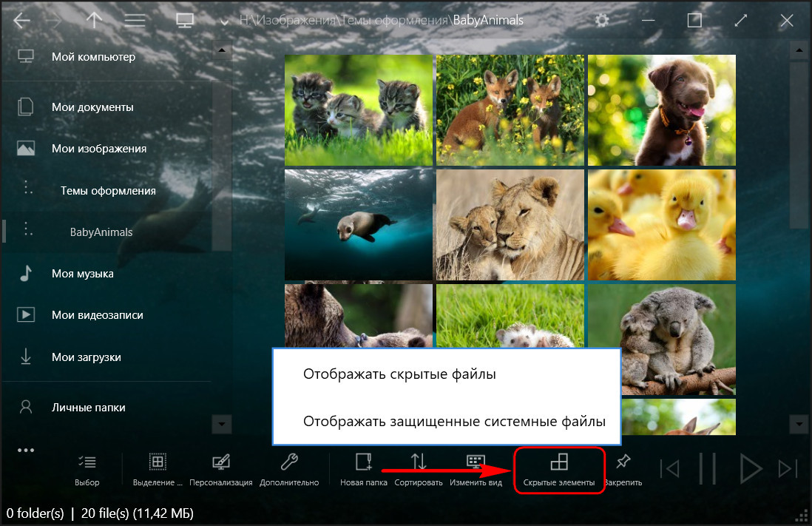The width and height of the screenshot is (812, 526).
Task: Click the Выбор toolbar button
Action: pos(87,471)
